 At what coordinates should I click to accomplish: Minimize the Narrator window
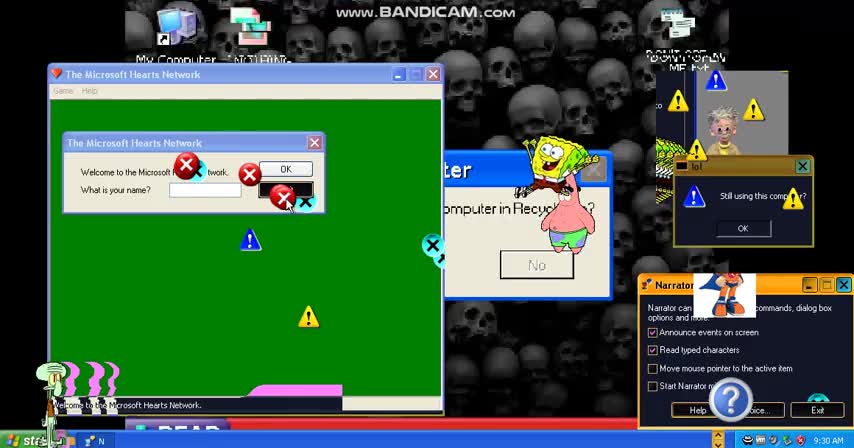pyautogui.click(x=809, y=285)
